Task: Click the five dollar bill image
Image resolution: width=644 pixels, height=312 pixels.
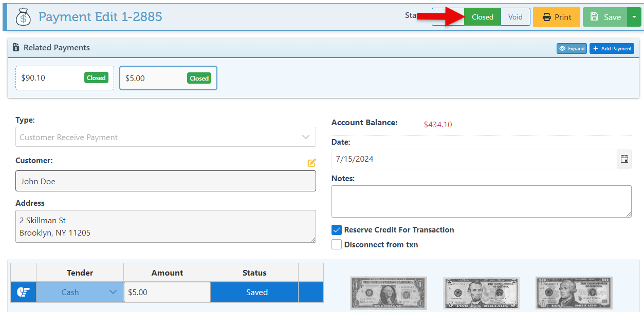Action: click(x=481, y=293)
